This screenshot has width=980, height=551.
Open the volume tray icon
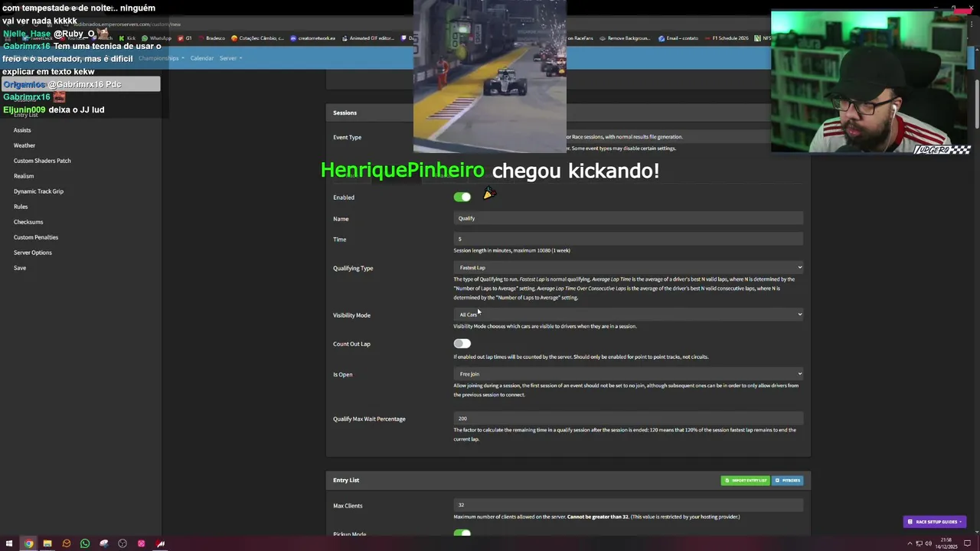[928, 543]
